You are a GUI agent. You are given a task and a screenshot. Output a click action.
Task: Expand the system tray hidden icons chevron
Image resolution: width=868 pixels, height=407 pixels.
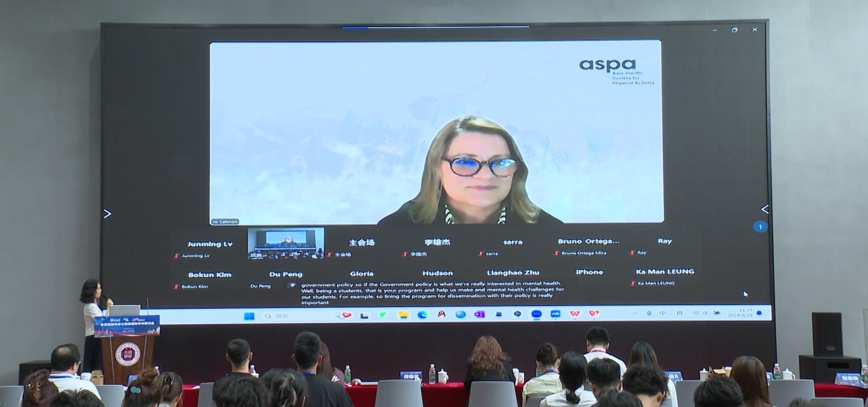635,313
